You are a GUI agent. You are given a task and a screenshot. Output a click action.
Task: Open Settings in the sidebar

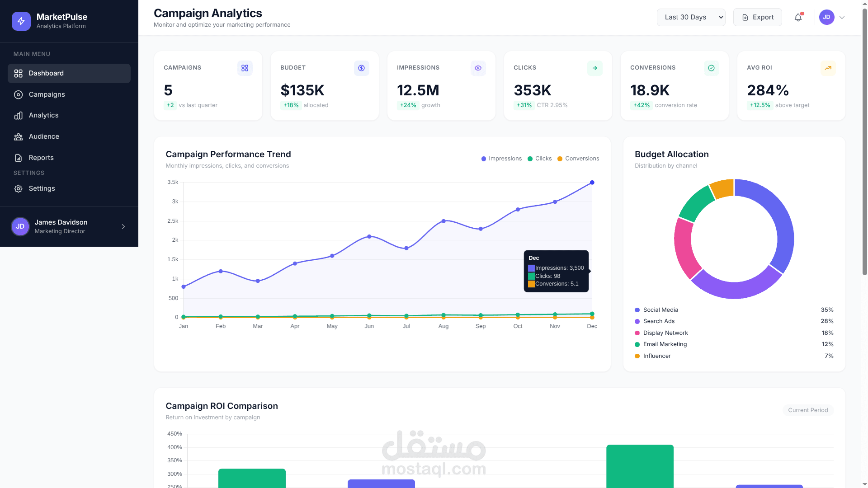pos(69,188)
